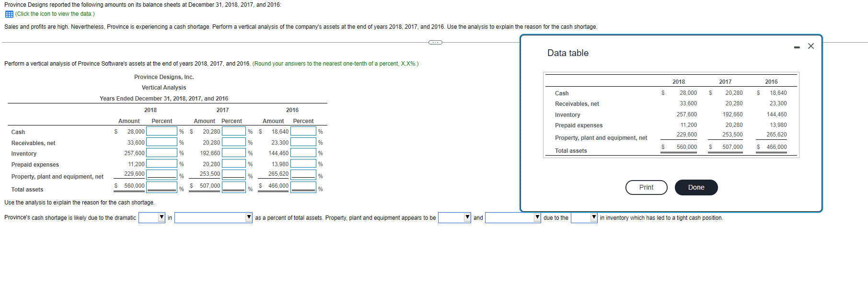The height and width of the screenshot is (284, 868).
Task: Click the 2018 Cash percent field
Action: click(162, 131)
